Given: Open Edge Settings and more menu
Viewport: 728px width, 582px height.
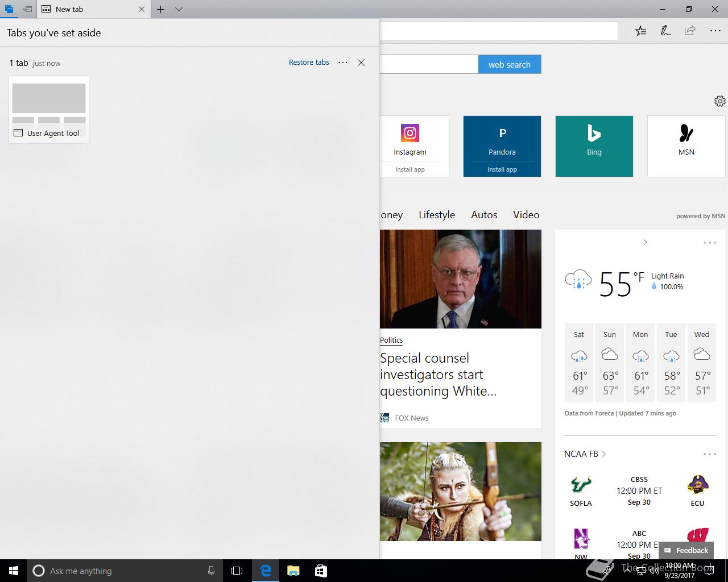Looking at the screenshot, I should 715,31.
